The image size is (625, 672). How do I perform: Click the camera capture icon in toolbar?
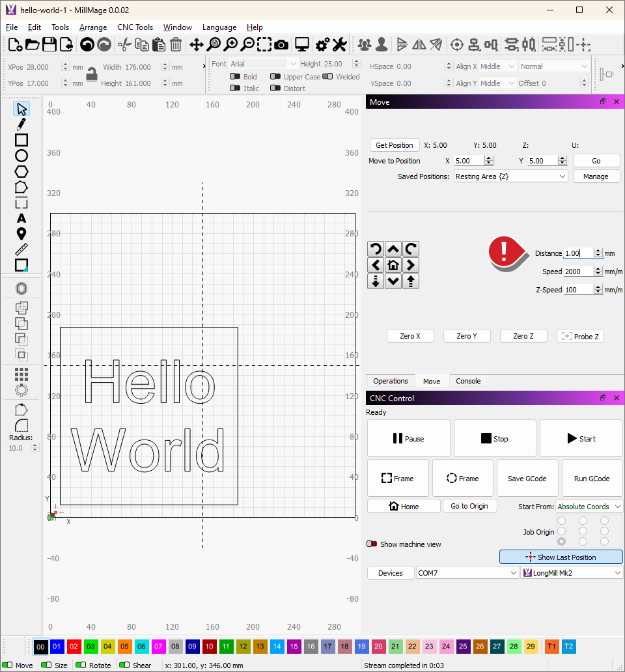click(x=281, y=45)
